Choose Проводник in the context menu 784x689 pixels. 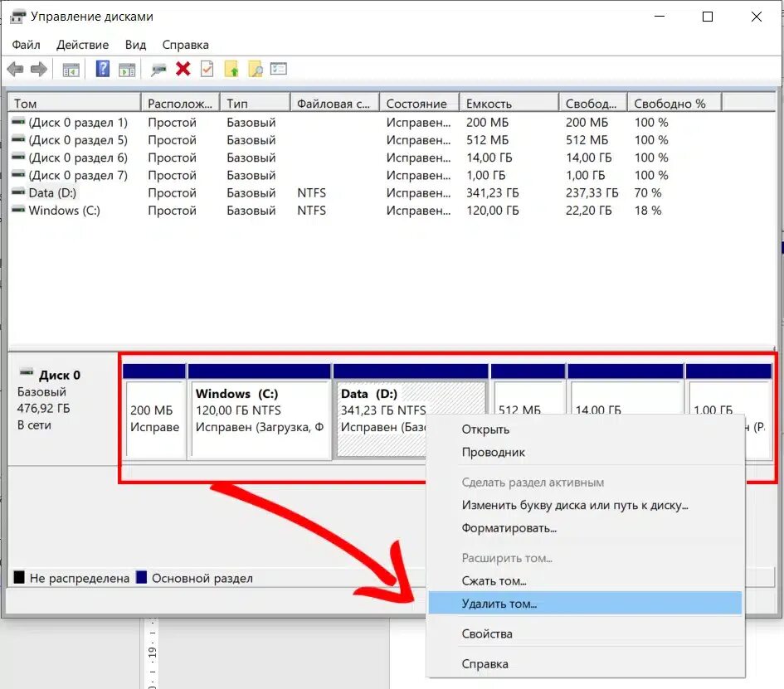(x=586, y=452)
